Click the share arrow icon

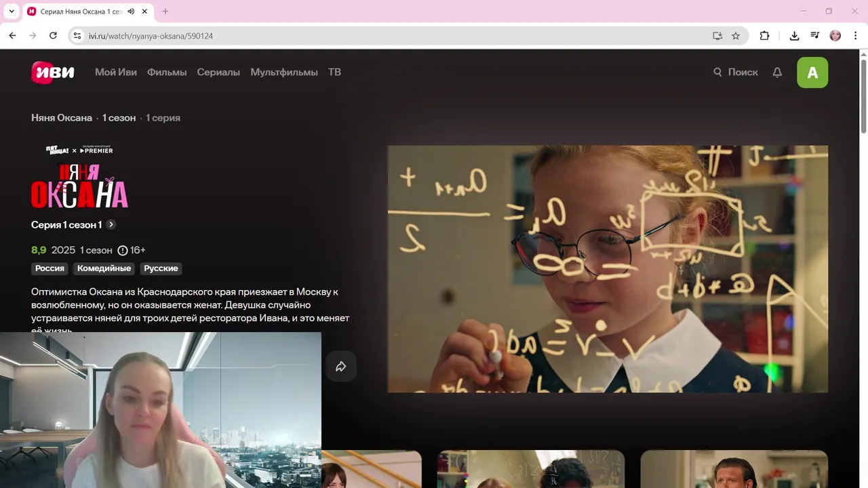coord(341,367)
